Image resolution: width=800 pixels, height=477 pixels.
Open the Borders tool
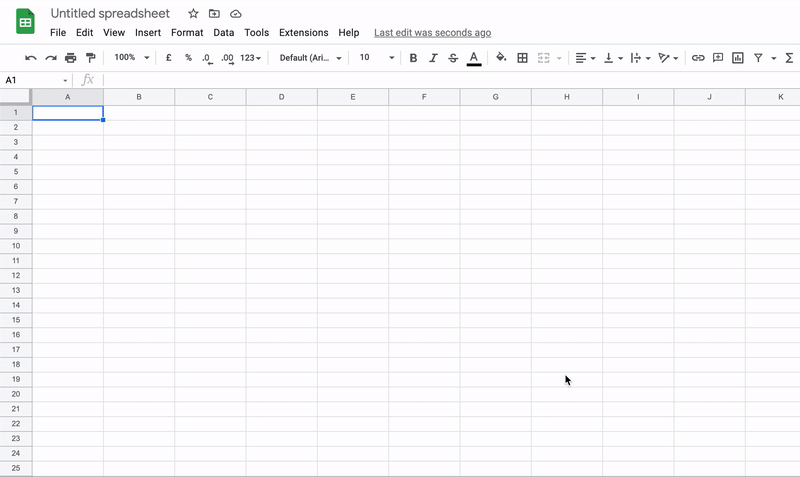pyautogui.click(x=522, y=58)
